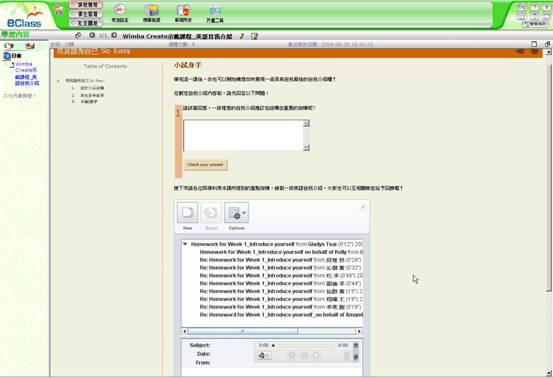
Task: Open the third tab in the header stack
Action: pos(86,23)
